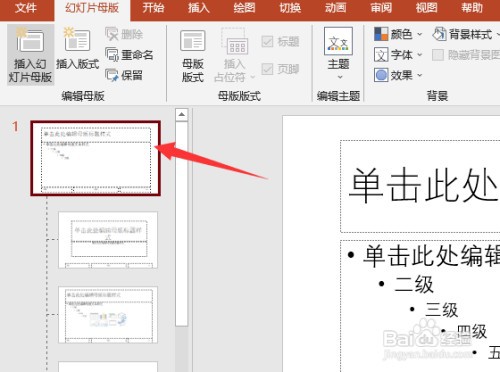Switch to the Review (审阅) tab
This screenshot has width=500, height=372.
[381, 8]
